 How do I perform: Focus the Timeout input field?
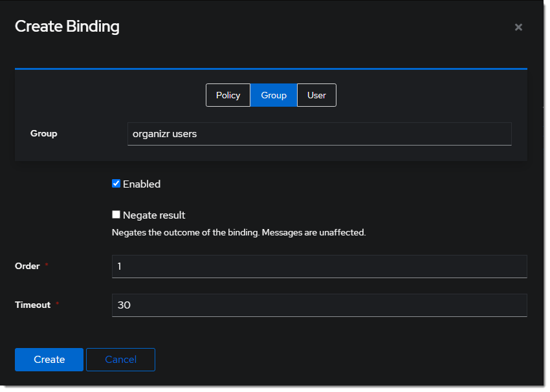pos(319,305)
